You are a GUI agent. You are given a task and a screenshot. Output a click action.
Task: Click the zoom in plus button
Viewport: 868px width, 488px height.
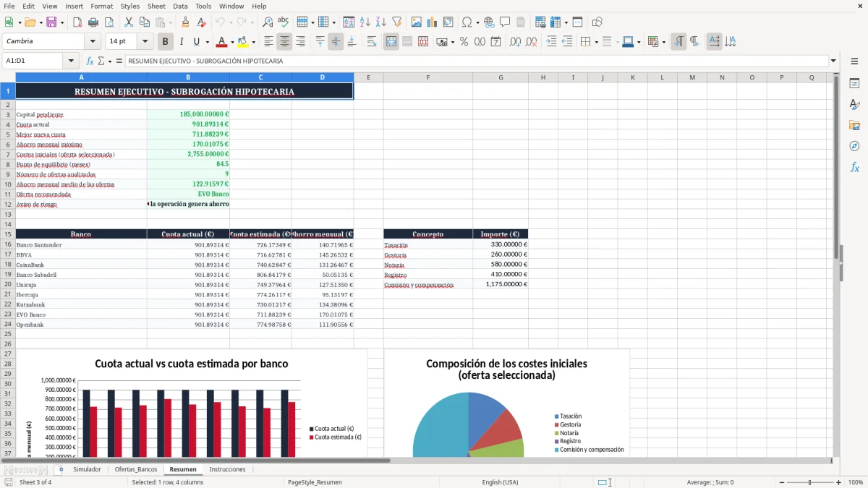[839, 482]
